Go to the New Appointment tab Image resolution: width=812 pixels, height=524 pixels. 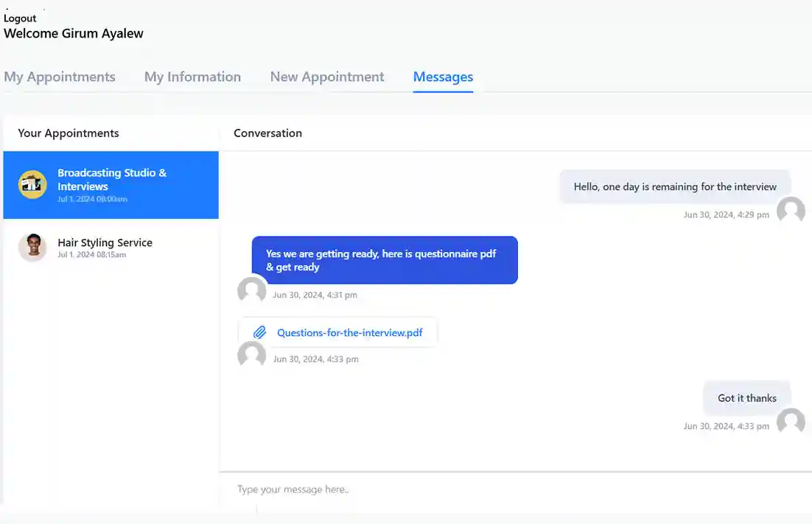[x=327, y=77]
